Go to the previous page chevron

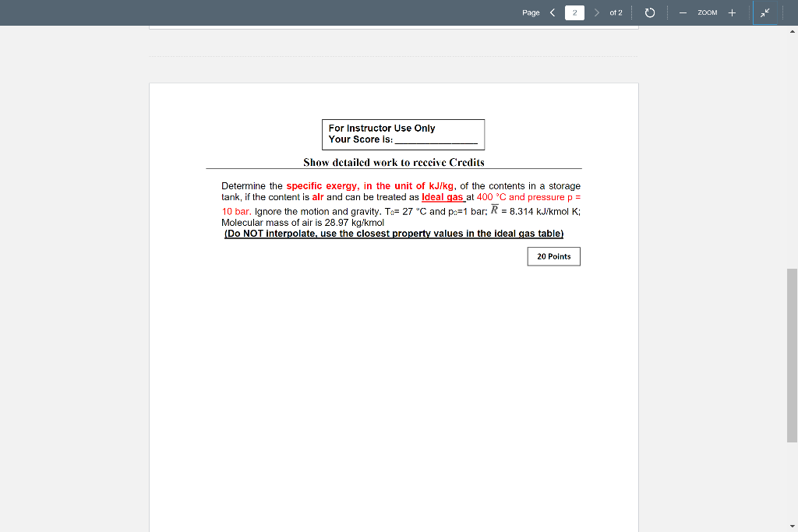pyautogui.click(x=553, y=12)
